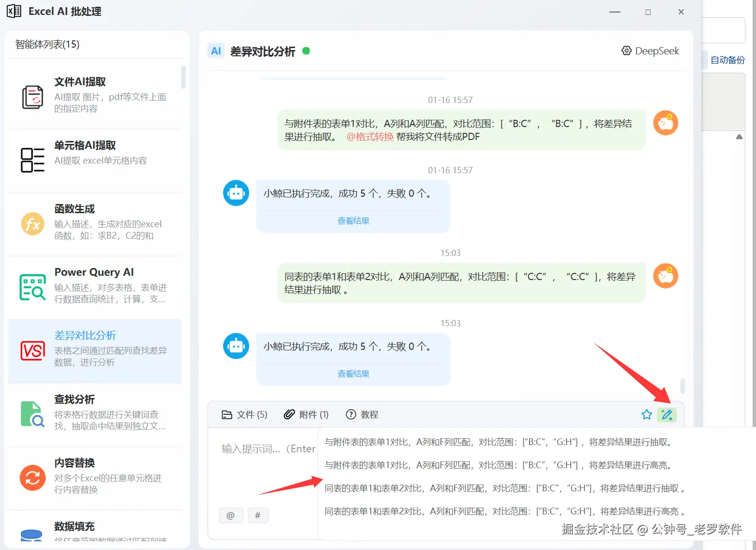Select 单元格AI提取 in the agent list

[x=95, y=160]
